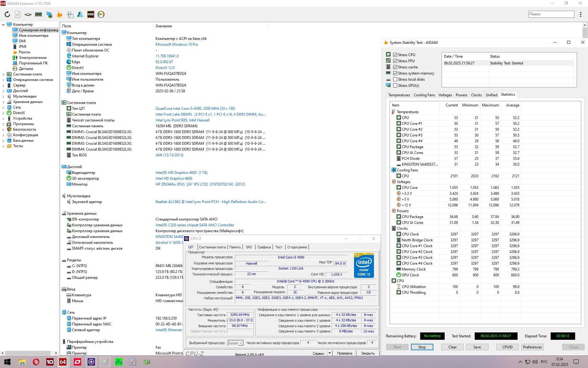
Task: Open the OSD panel icon
Action: [x=91, y=14]
